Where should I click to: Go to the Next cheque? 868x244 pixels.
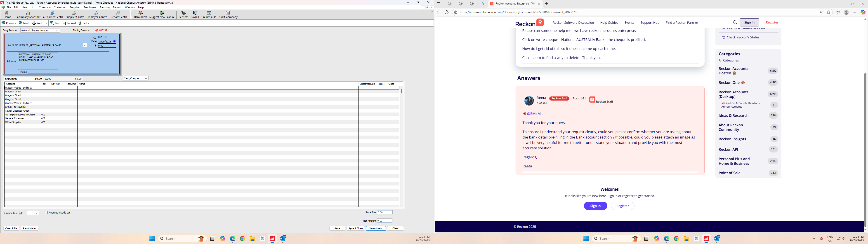click(x=24, y=23)
